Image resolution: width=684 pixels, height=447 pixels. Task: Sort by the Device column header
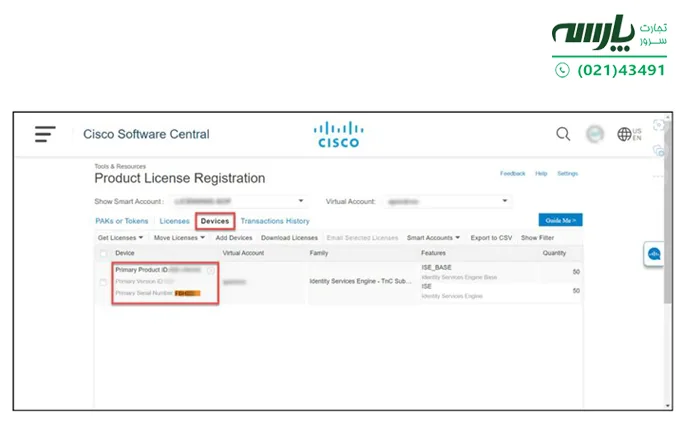click(x=125, y=253)
